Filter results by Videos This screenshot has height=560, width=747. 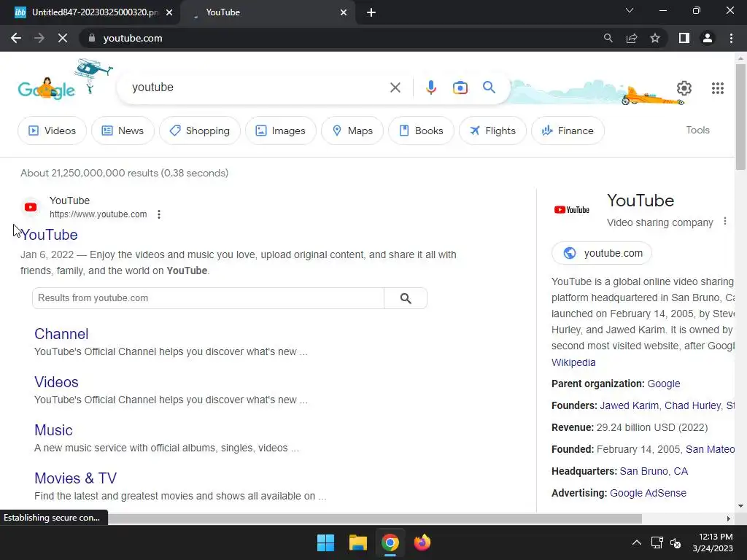[52, 131]
